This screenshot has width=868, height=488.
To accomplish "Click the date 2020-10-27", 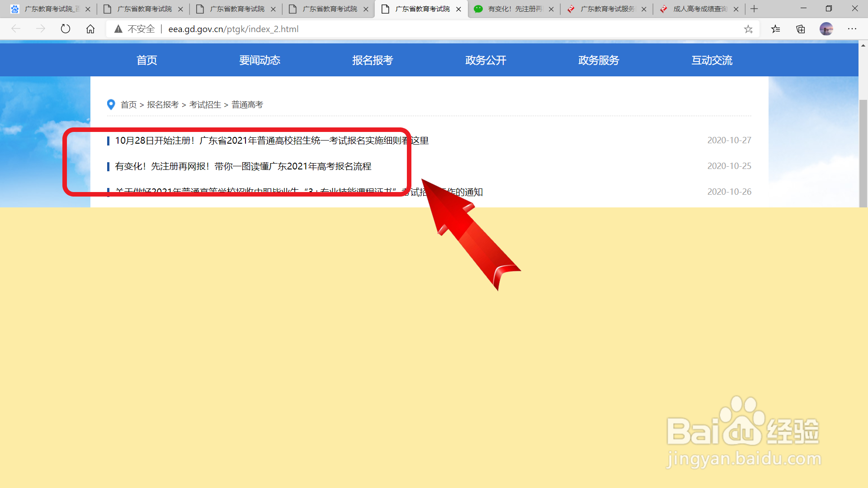I will pyautogui.click(x=729, y=141).
